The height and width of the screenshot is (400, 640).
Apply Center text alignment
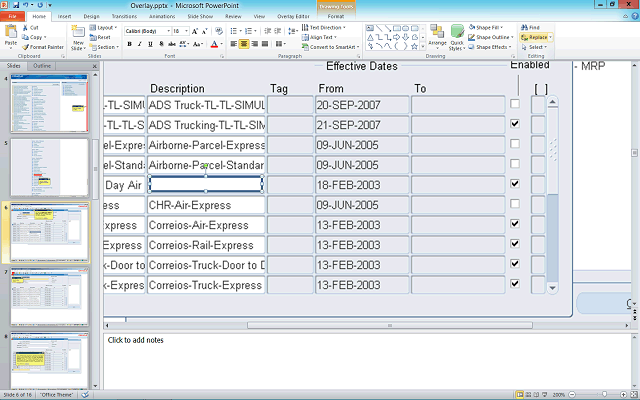point(245,44)
